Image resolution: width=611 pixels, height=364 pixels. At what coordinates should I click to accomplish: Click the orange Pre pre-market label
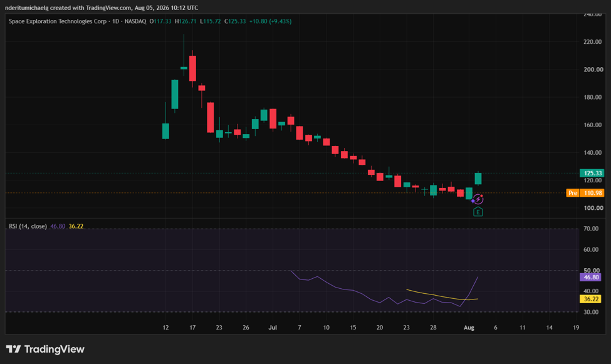(x=572, y=193)
